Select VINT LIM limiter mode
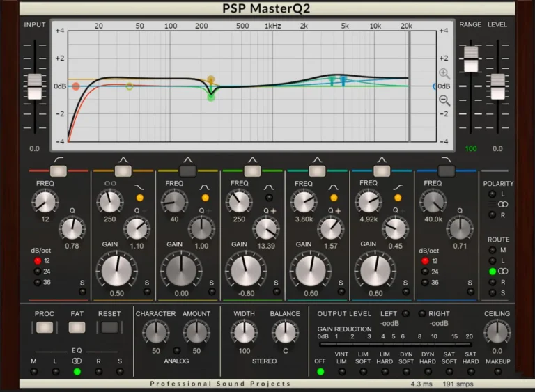 341,372
